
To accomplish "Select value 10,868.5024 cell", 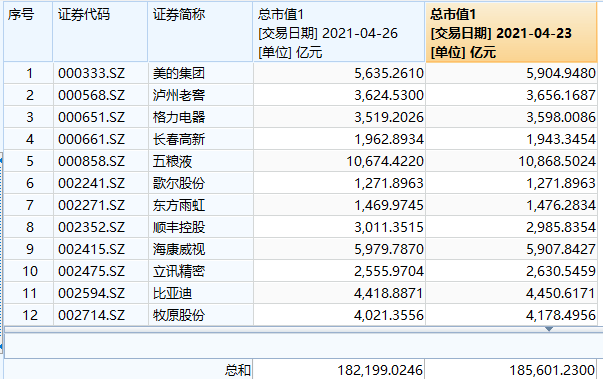I will coord(511,161).
